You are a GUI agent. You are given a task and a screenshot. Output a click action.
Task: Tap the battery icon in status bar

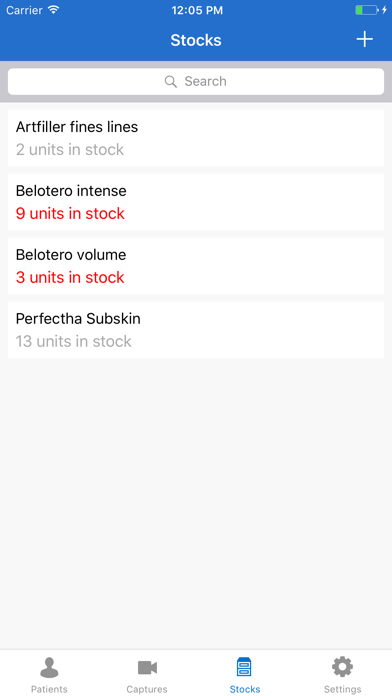(367, 10)
